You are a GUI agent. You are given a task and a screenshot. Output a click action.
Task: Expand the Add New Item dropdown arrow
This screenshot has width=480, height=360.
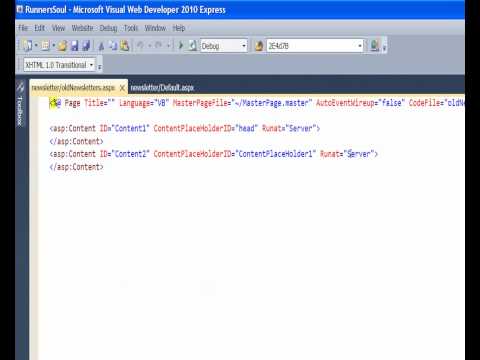[x=53, y=46]
